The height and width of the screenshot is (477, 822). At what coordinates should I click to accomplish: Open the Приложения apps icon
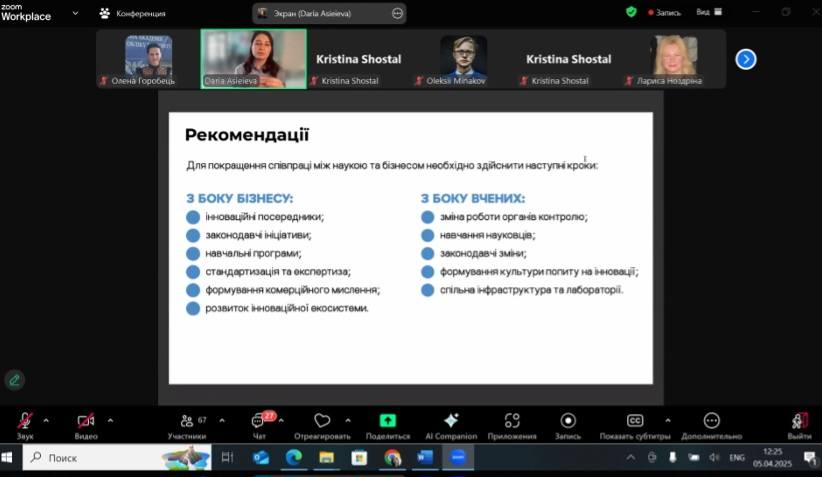(x=512, y=421)
